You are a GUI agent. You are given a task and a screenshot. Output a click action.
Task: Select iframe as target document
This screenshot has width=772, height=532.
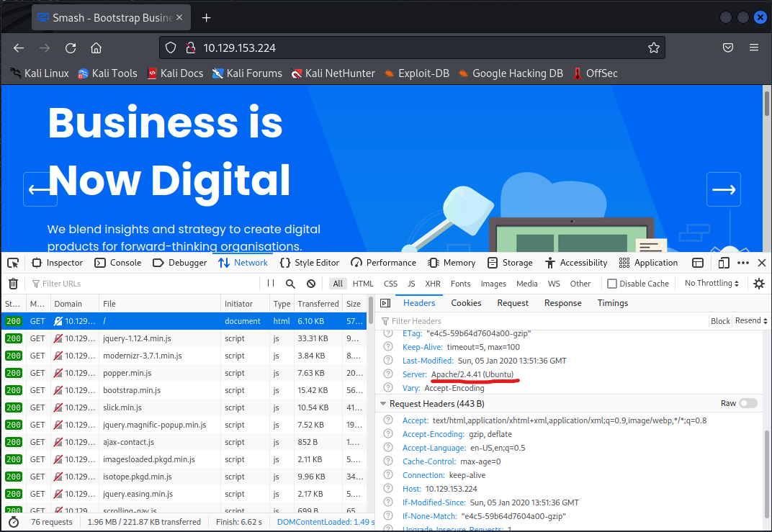click(698, 263)
